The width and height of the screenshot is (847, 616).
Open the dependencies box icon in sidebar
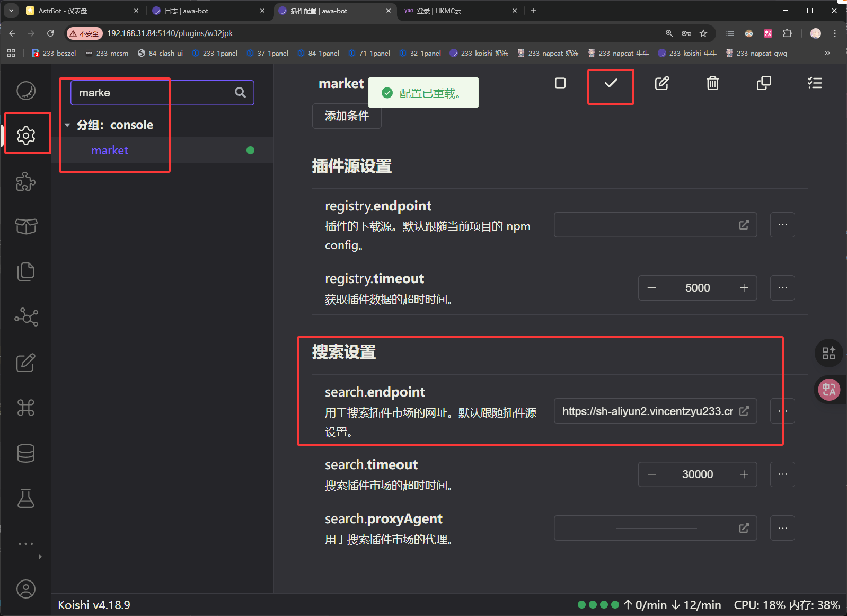tap(26, 226)
